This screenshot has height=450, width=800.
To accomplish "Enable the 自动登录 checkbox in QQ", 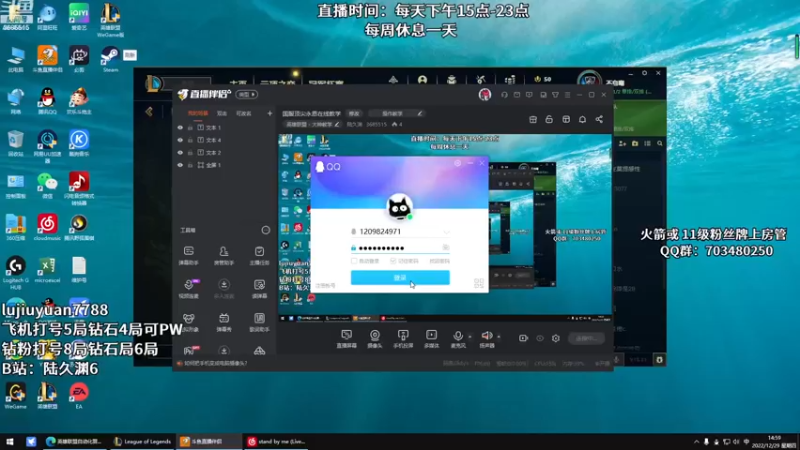I will pos(354,261).
